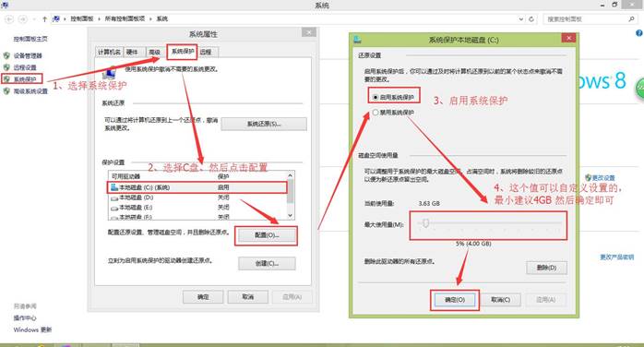Click the 系统还原(S)... button
The image size is (644, 347).
tap(264, 124)
